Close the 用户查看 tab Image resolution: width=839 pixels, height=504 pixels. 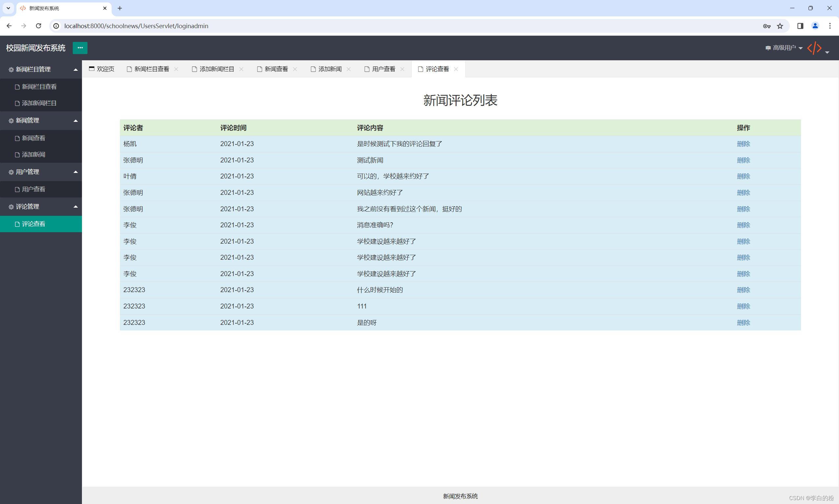[402, 69]
